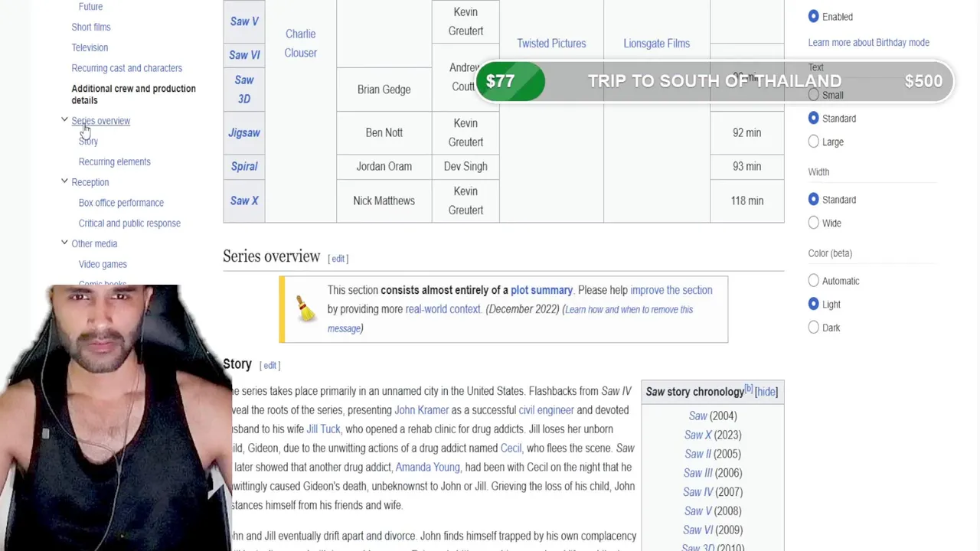Open Saw X (2023) in chronology list

tap(697, 435)
